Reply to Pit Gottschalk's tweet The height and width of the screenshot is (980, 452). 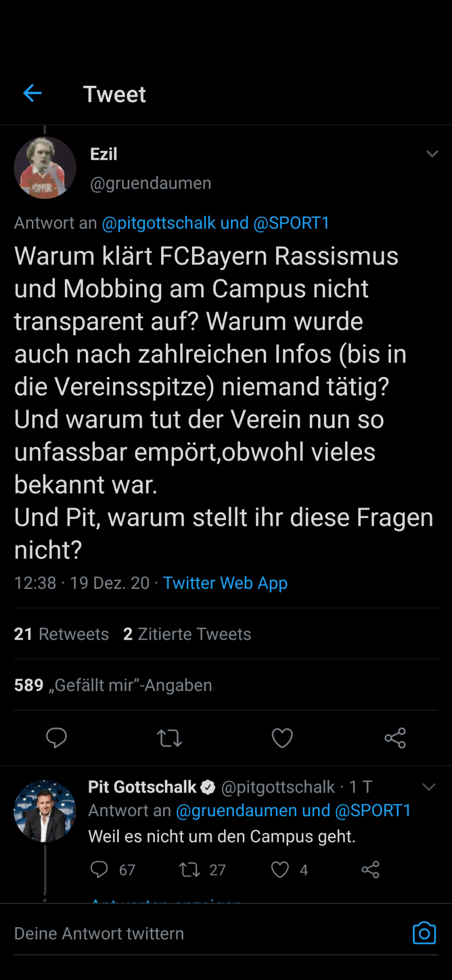coord(99,870)
